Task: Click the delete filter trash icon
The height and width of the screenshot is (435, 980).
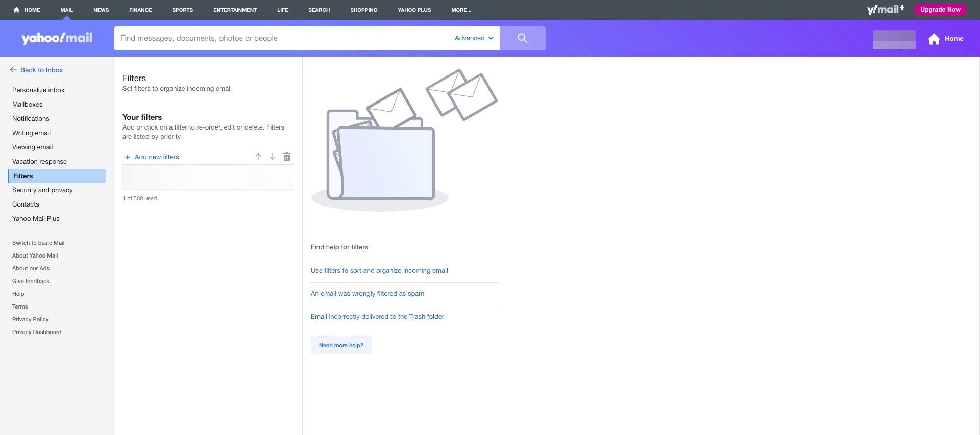Action: (287, 157)
